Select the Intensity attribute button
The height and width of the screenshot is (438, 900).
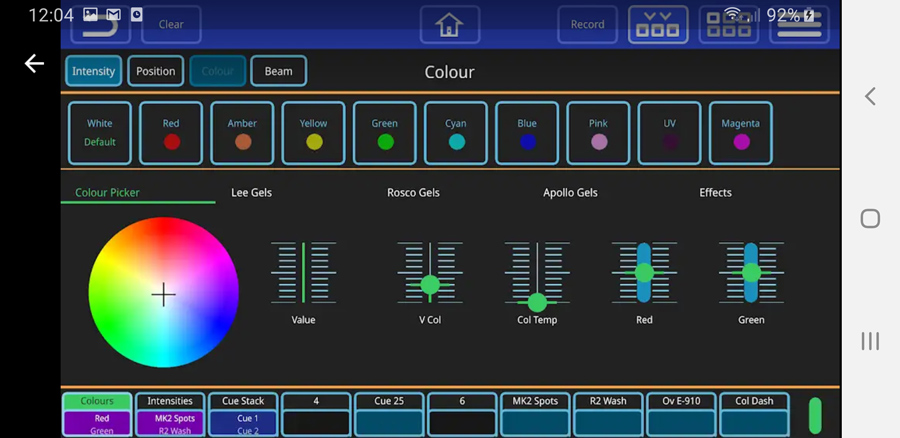point(94,71)
